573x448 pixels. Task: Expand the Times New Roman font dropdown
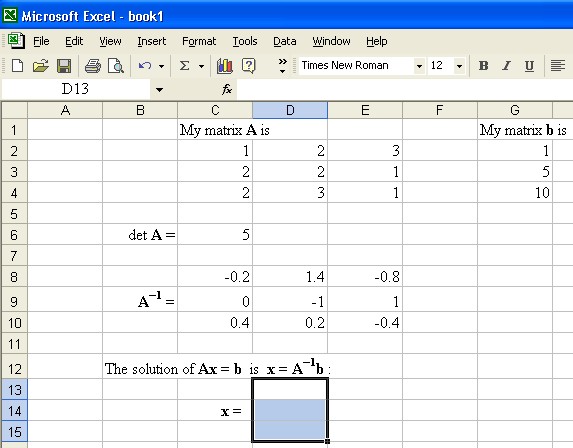coord(420,66)
